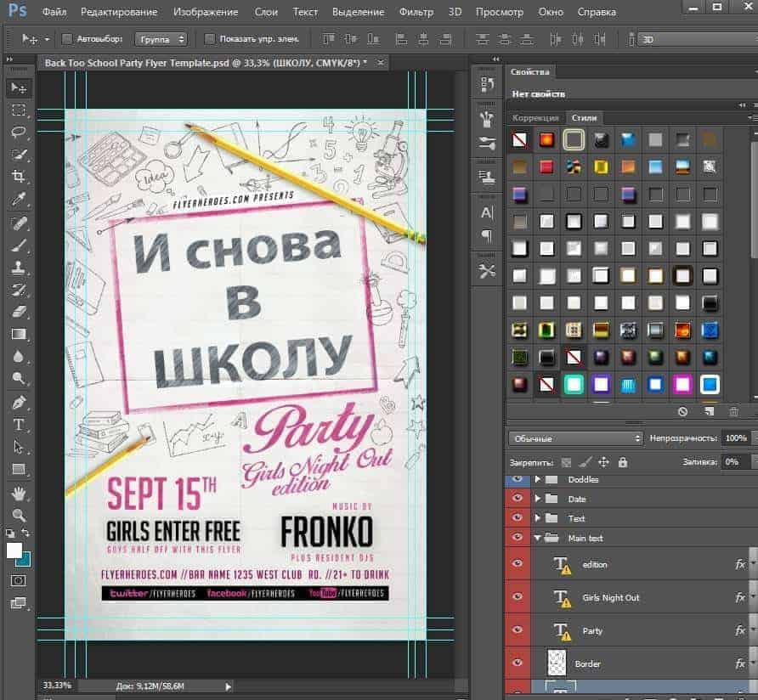This screenshot has width=758, height=700.
Task: Click the Непрозрачность opacity value field
Action: click(735, 438)
